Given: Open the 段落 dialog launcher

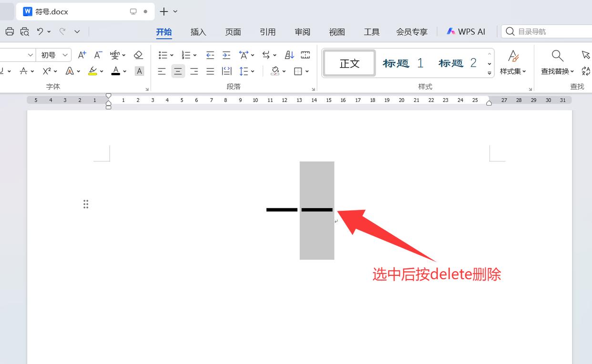Looking at the screenshot, I should pos(313,89).
